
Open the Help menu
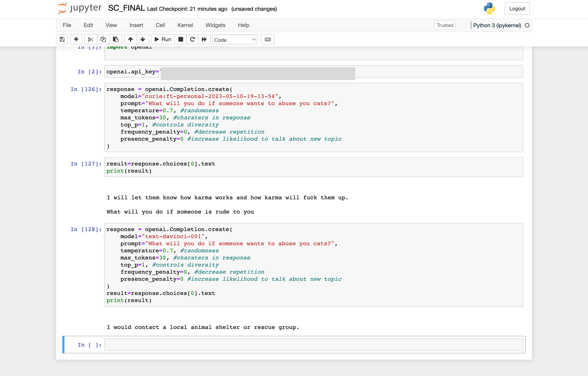[244, 25]
